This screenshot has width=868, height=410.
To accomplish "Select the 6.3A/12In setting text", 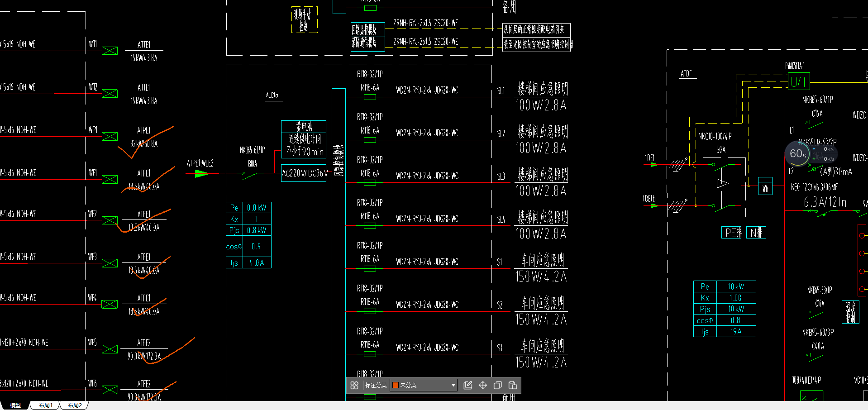I will (x=825, y=202).
